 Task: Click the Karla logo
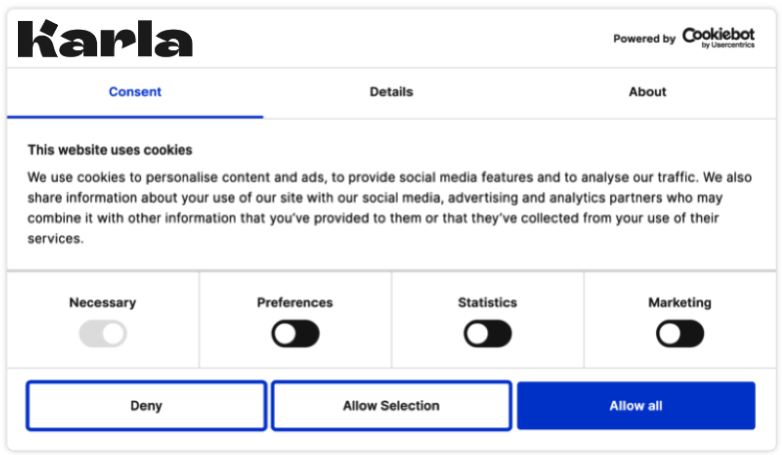105,39
